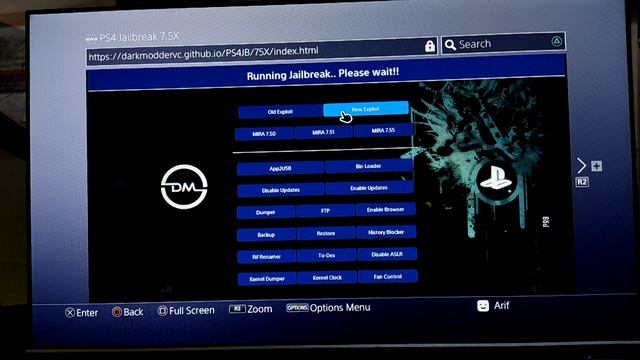
Task: Click the Arif user avatar icon
Action: (483, 306)
